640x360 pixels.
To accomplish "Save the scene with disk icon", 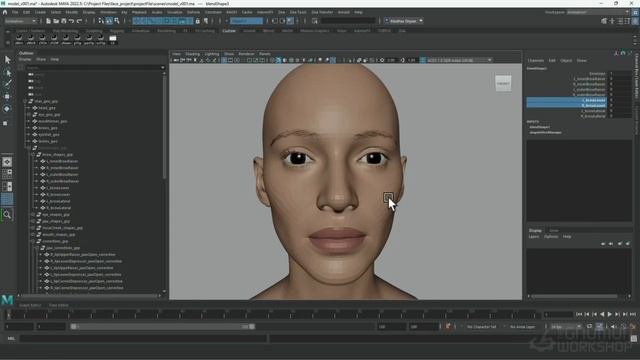I will 64,21.
